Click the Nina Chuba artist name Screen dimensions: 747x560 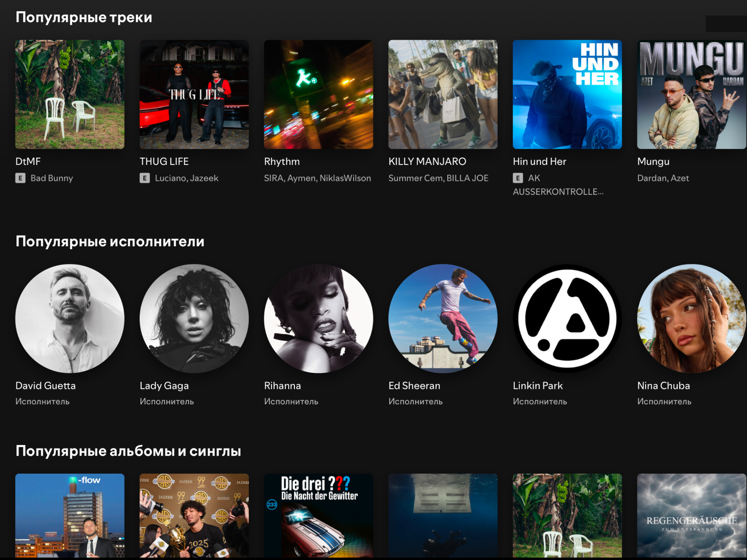click(x=664, y=385)
